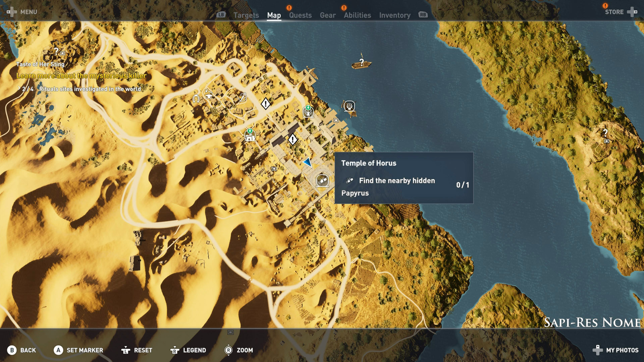The height and width of the screenshot is (362, 644).
Task: Select the fort location icon
Action: 250,135
